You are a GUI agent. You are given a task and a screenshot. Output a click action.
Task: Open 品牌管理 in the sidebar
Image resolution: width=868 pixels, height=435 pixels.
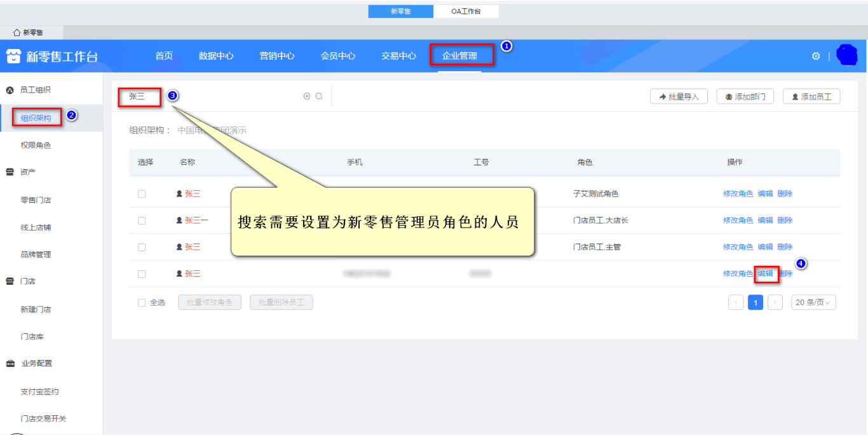(36, 255)
